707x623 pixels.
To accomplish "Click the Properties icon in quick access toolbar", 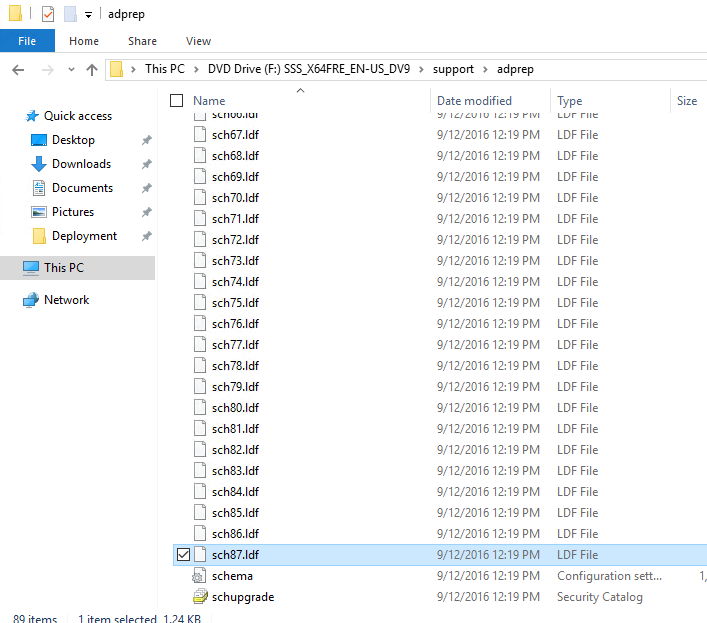I will tap(48, 14).
